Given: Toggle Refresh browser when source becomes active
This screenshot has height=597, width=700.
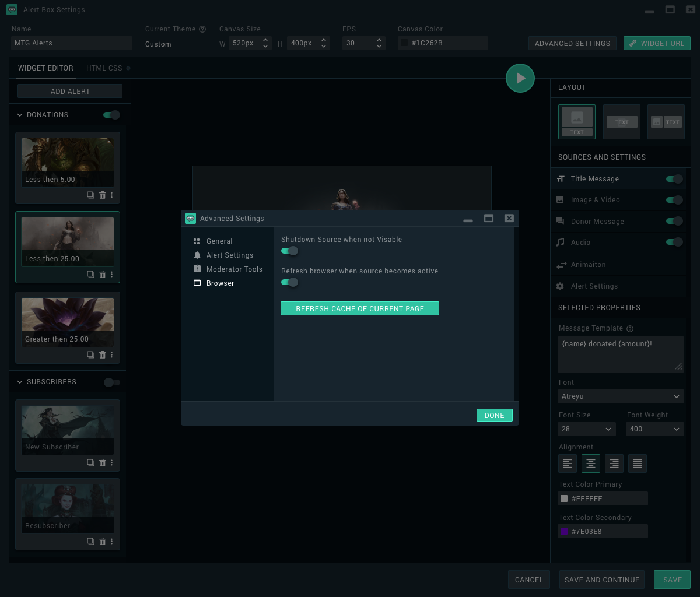Looking at the screenshot, I should (289, 282).
